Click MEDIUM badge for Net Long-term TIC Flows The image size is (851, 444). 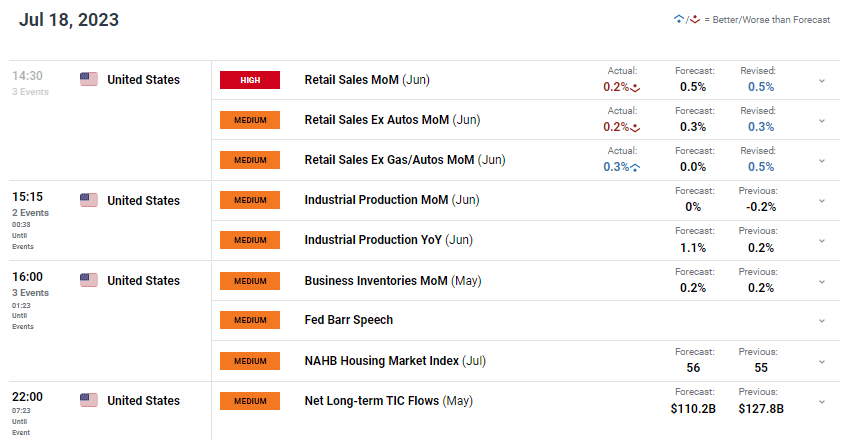(250, 401)
